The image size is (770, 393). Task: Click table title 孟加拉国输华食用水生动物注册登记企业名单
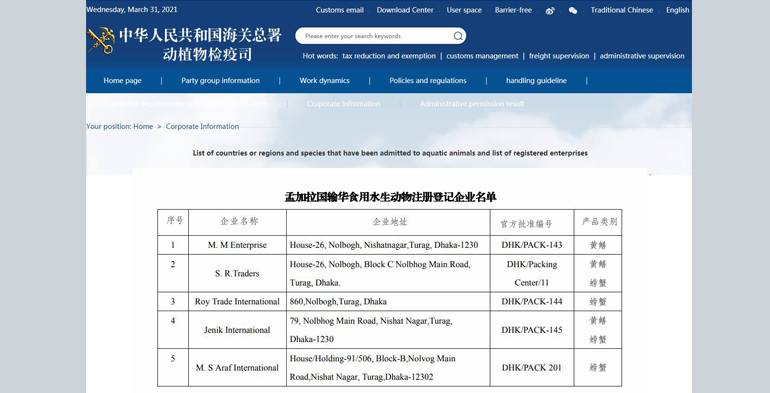click(390, 197)
